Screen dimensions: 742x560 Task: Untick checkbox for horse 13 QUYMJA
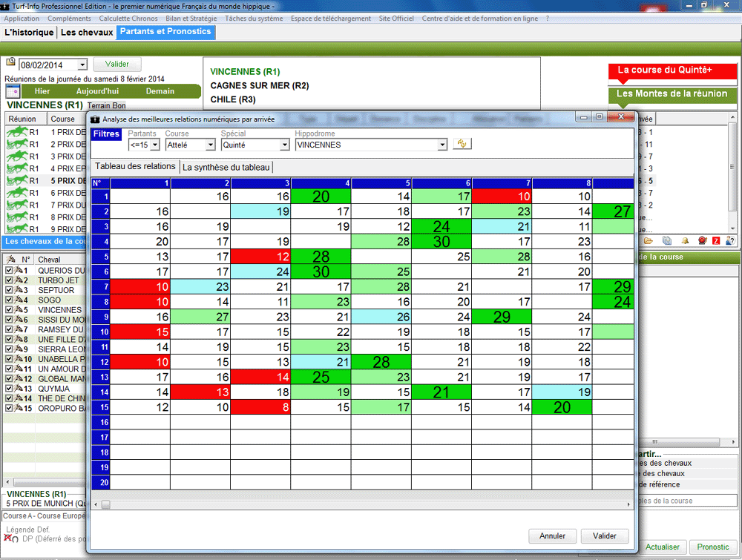click(9, 388)
